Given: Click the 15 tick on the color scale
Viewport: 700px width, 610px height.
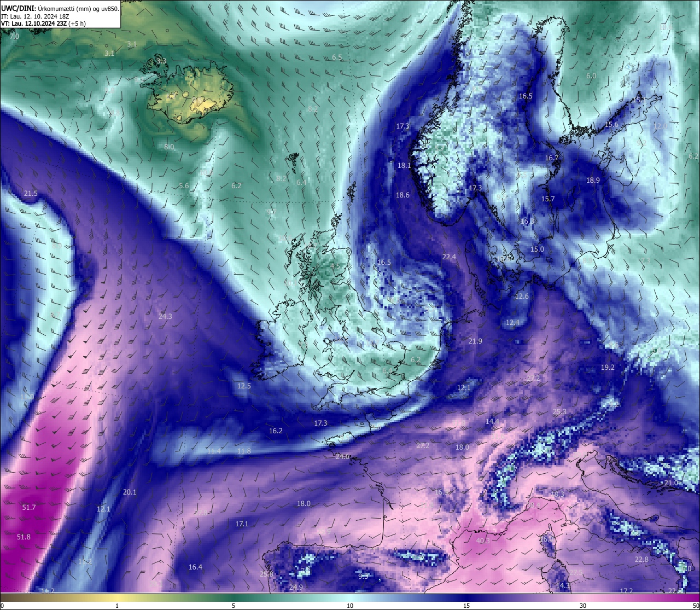Looking at the screenshot, I should point(466,606).
